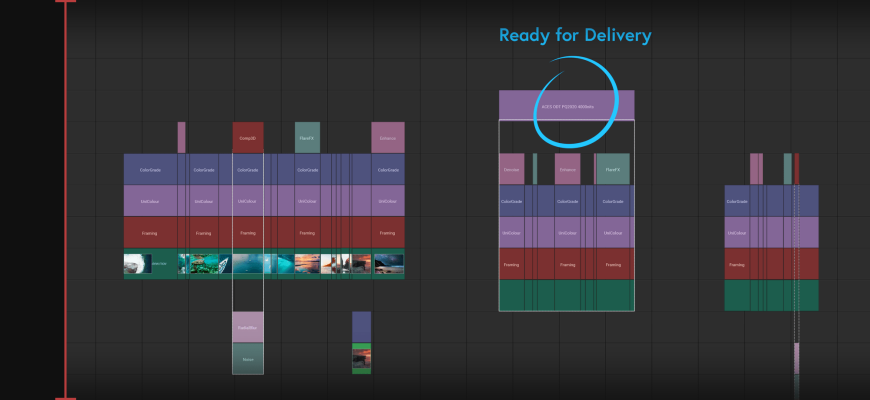Open the coral reef clip thumbnail

tap(204, 264)
